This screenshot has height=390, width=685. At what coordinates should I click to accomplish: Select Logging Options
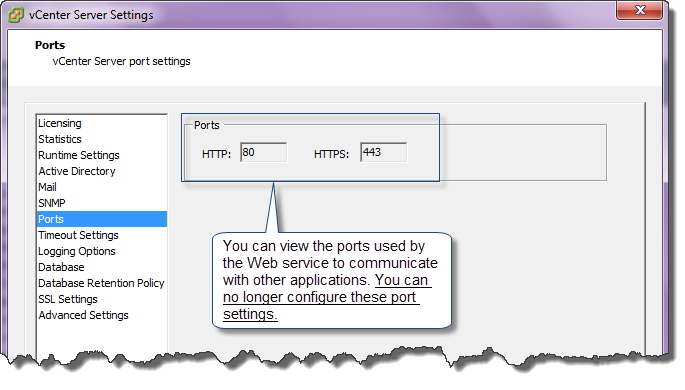[102, 252]
